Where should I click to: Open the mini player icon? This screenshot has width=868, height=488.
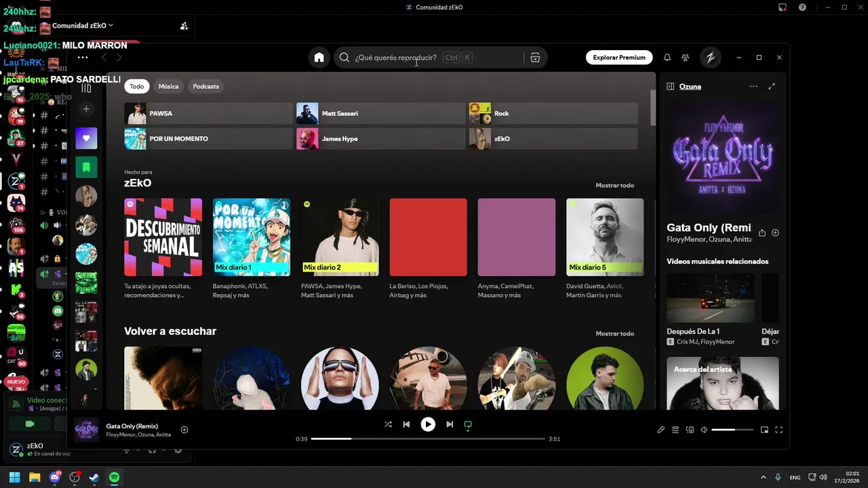(764, 430)
